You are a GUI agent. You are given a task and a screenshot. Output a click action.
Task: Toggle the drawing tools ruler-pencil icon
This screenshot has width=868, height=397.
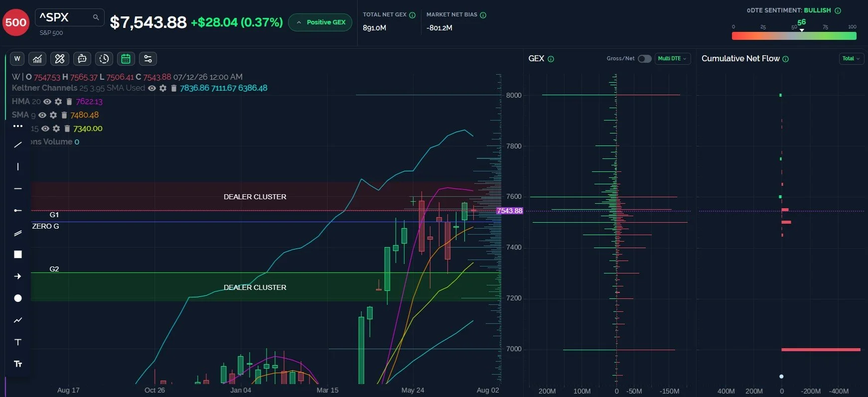pos(60,59)
